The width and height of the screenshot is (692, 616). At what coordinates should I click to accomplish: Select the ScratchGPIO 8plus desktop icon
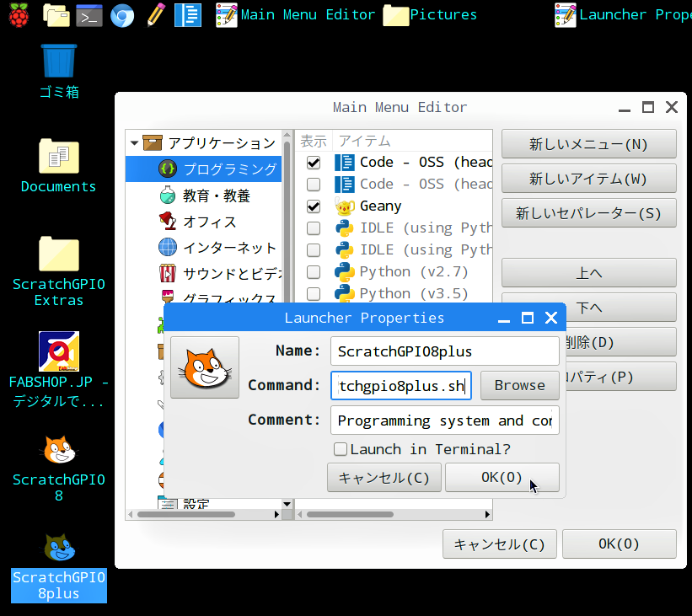(59, 567)
